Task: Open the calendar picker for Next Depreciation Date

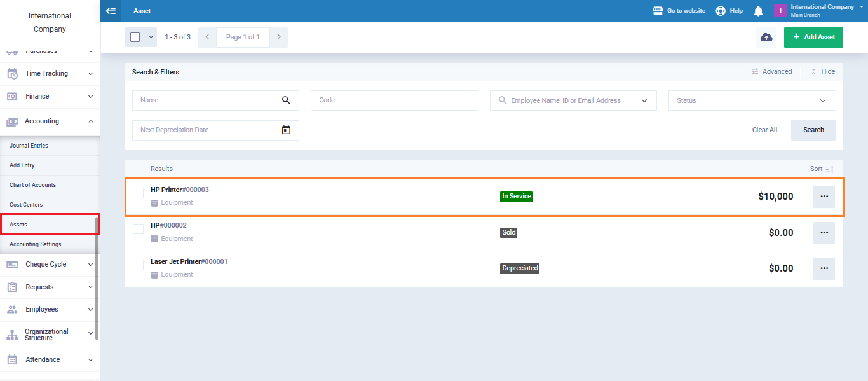Action: pyautogui.click(x=286, y=130)
